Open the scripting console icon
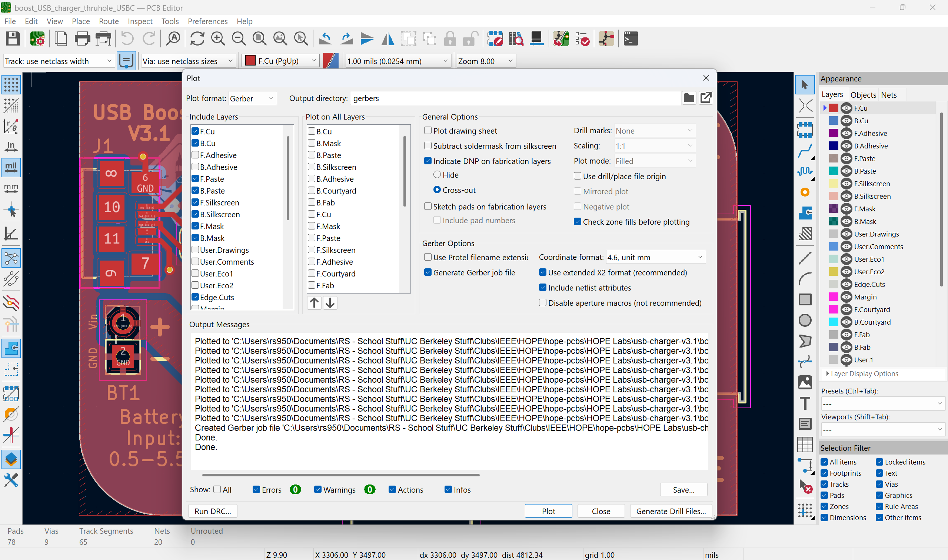 click(631, 39)
